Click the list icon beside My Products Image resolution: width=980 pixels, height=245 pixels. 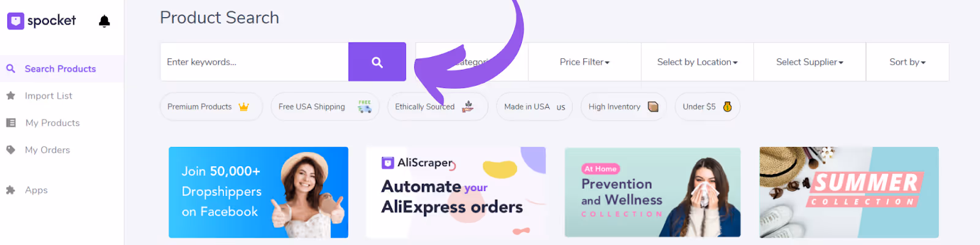click(10, 123)
